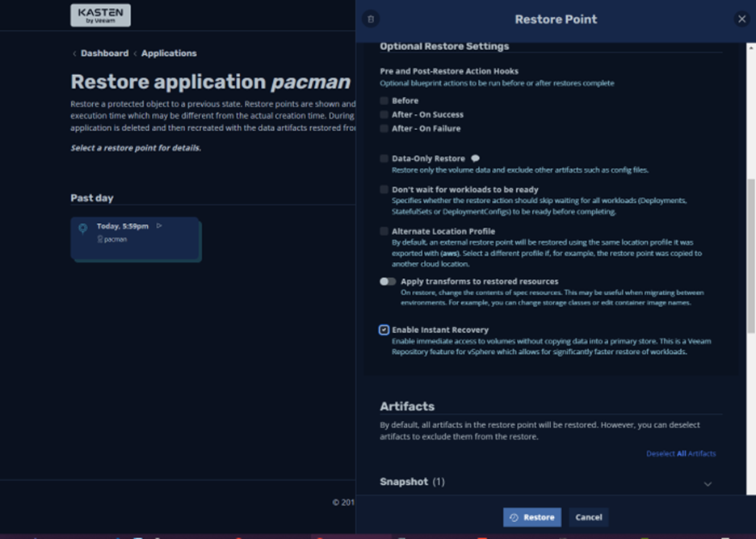Click the info bubble beside Data-Only Restore
This screenshot has height=539, width=756.
pyautogui.click(x=475, y=158)
